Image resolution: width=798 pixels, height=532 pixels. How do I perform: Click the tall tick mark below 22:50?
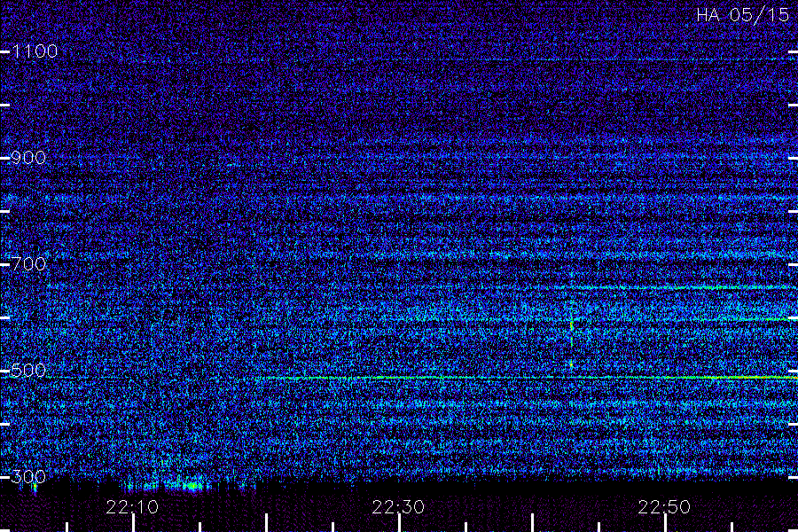pyautogui.click(x=665, y=523)
